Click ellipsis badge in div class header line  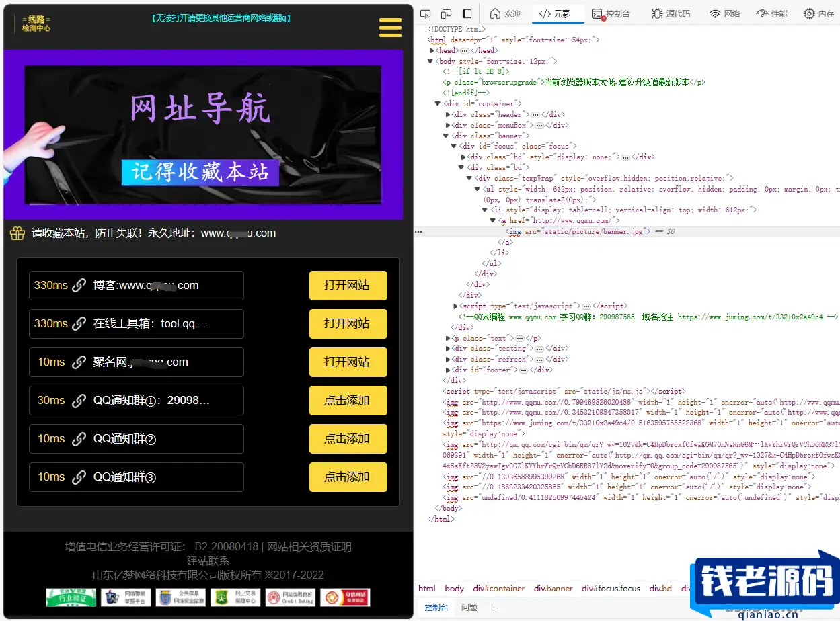coord(535,115)
